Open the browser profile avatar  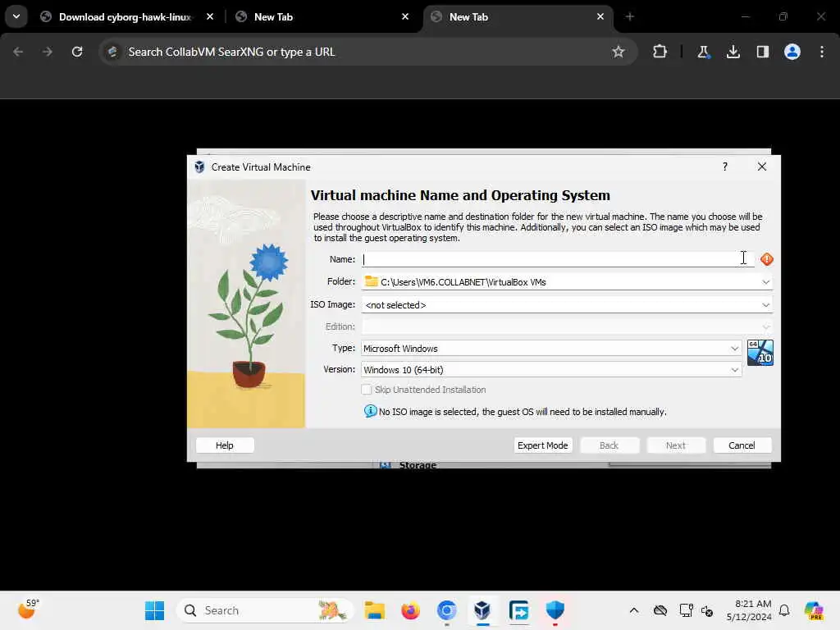(x=792, y=52)
